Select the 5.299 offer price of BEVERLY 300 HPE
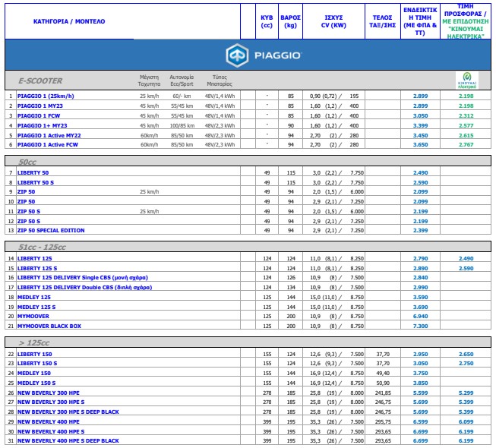 tap(466, 393)
